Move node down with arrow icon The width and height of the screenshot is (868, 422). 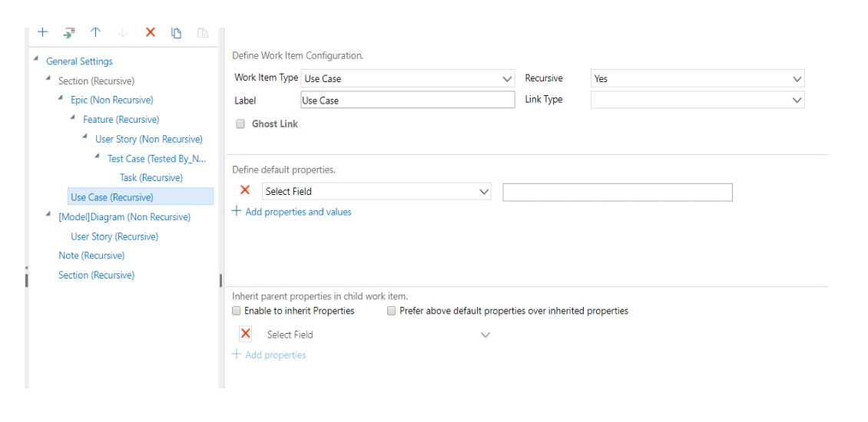point(123,33)
